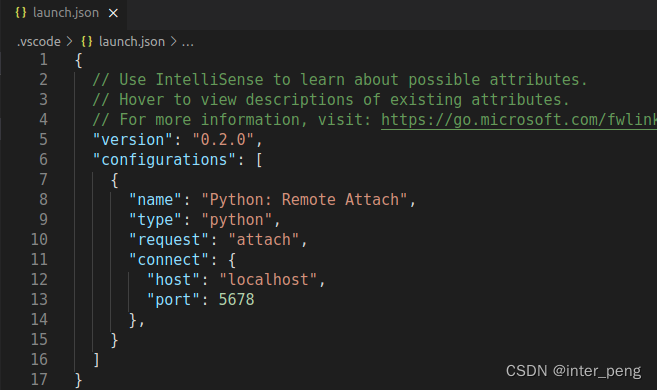657x390 pixels.
Task: Click the 'Use IntelliSense' comment line
Action: click(x=340, y=80)
